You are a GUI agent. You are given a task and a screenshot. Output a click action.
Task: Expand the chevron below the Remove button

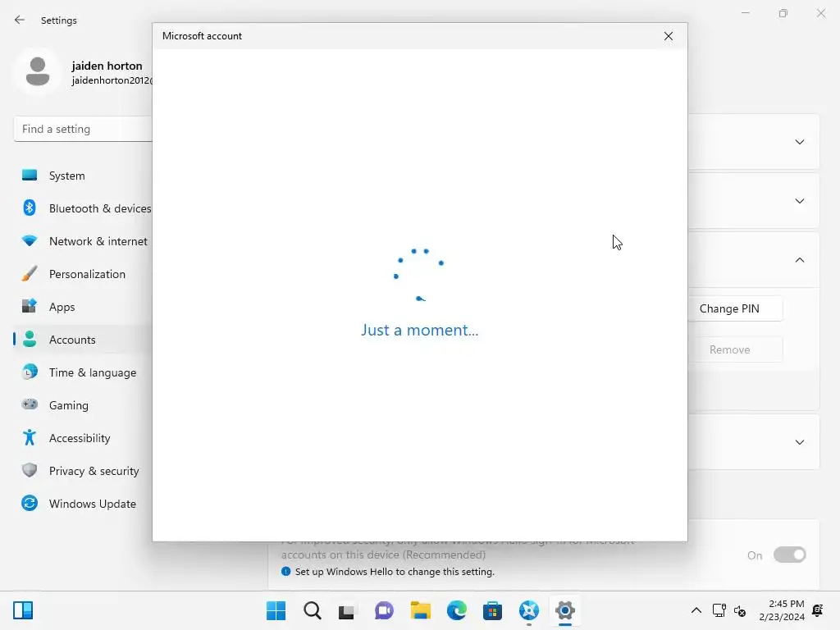[799, 442]
